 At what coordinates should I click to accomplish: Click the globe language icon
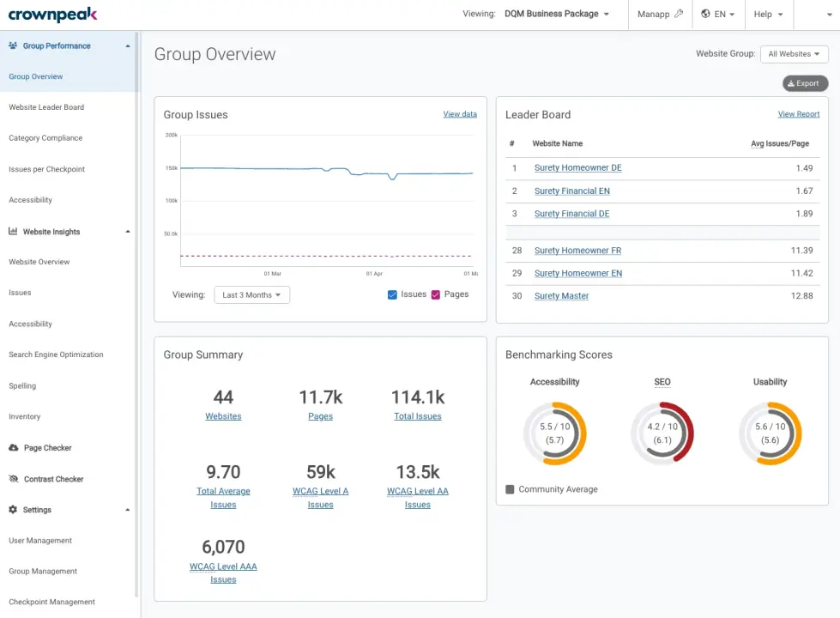pyautogui.click(x=705, y=14)
